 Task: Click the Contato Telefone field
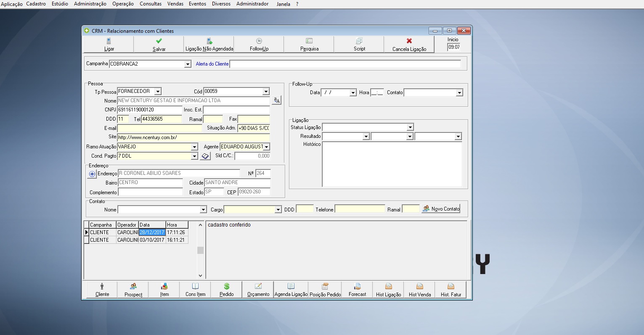click(360, 209)
